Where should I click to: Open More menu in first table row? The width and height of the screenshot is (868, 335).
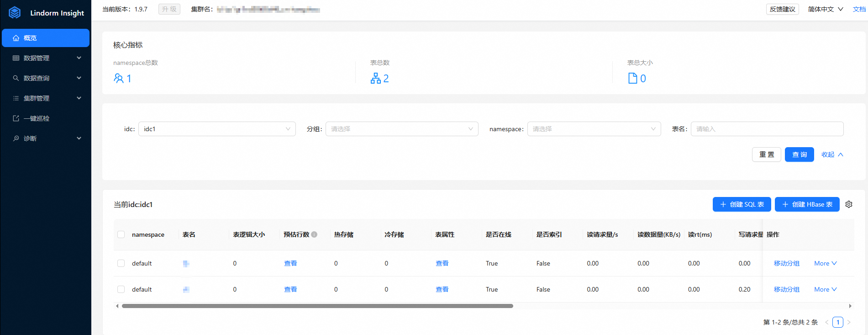[826, 263]
